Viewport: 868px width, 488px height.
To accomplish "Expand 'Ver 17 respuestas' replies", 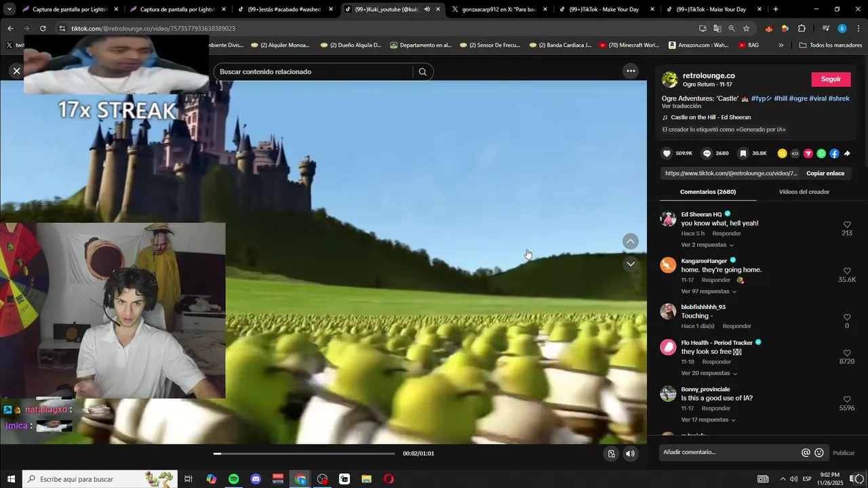I will (x=708, y=420).
